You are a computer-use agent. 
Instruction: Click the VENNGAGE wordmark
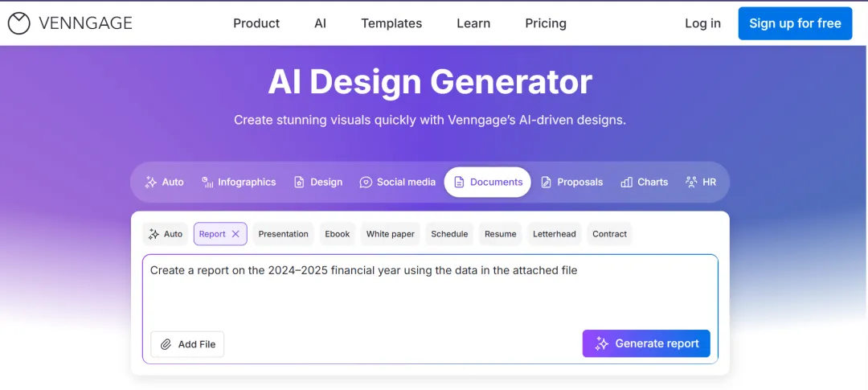coord(85,23)
